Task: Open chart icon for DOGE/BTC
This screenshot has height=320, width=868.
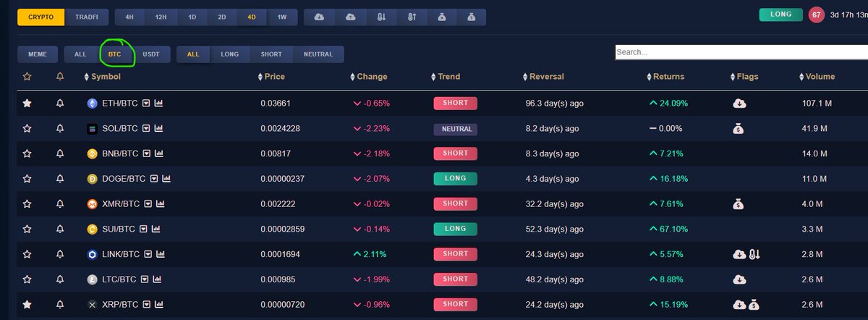Action: (166, 179)
